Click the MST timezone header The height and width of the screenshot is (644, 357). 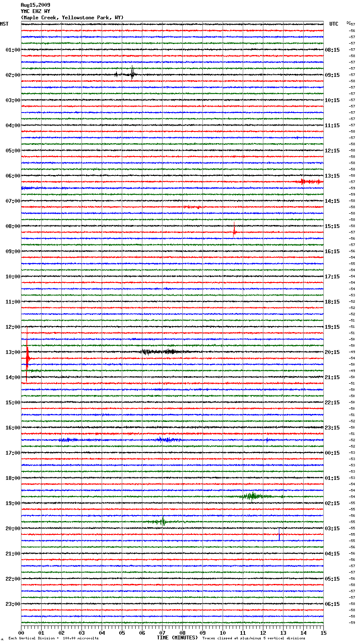[4, 24]
